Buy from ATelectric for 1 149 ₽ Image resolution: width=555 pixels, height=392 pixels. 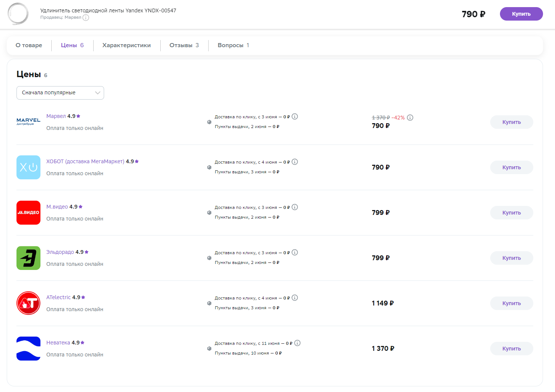[512, 303]
